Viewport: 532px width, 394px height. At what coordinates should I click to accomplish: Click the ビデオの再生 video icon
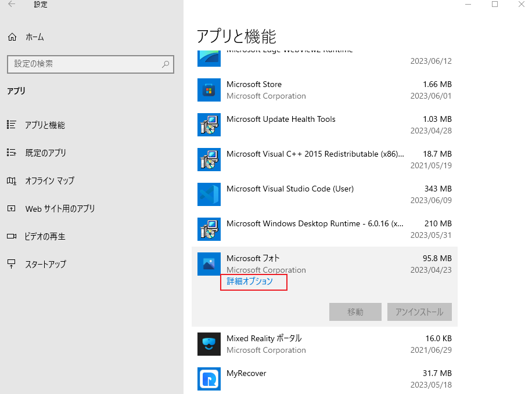tap(12, 236)
